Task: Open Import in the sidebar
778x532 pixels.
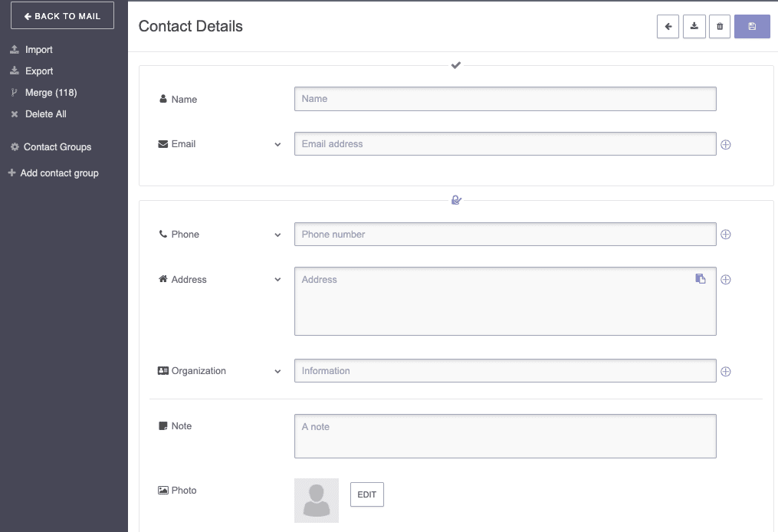Action: 31,50
